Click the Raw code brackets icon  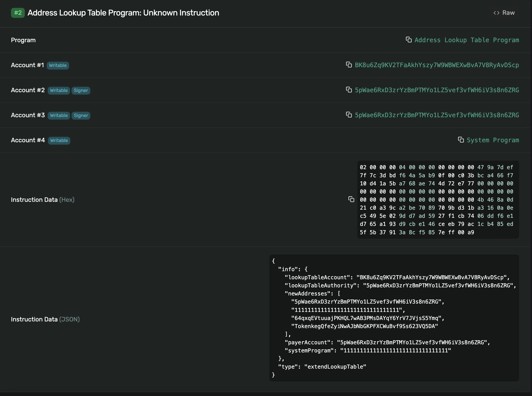point(496,13)
